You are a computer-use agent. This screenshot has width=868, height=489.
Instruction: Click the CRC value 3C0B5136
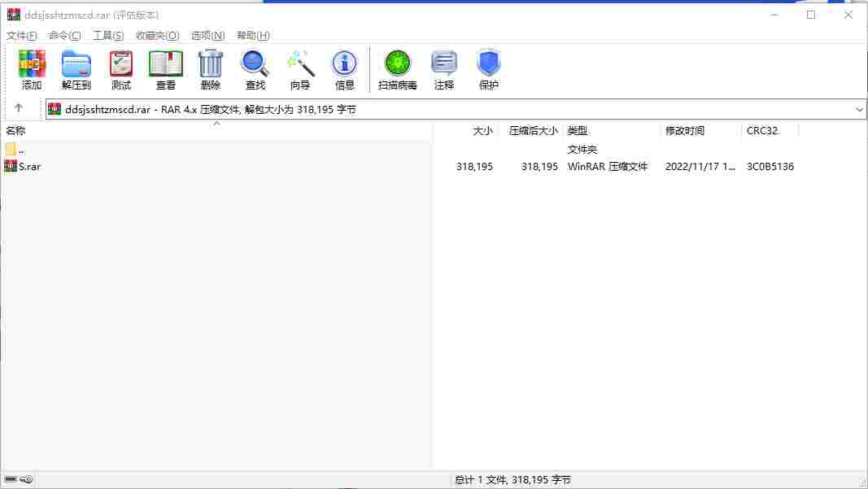(770, 166)
